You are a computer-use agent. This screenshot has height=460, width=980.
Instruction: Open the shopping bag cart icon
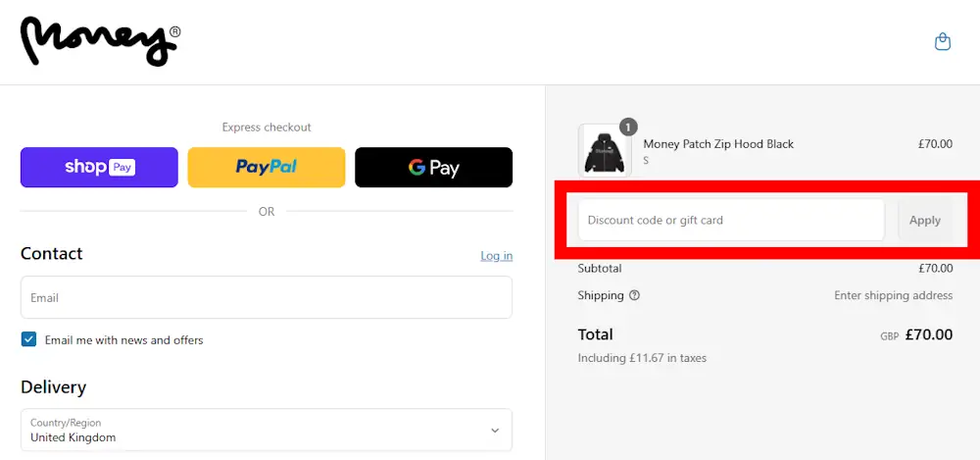click(x=943, y=42)
